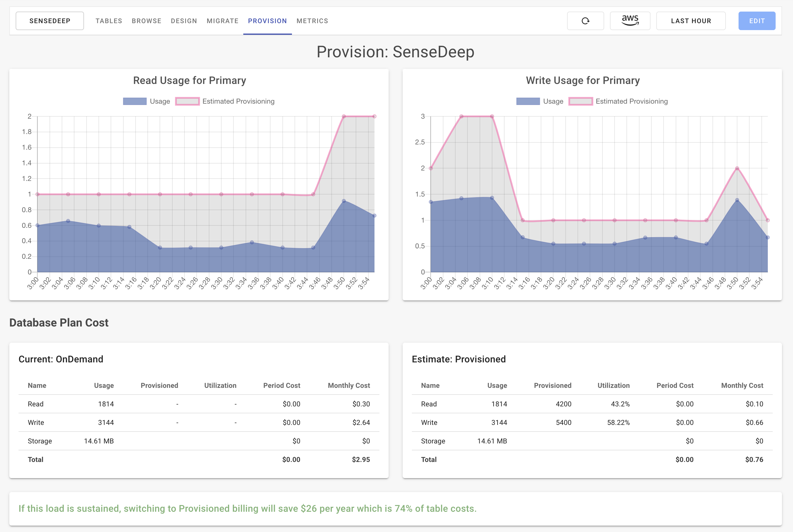Click the green savings recommendation message
This screenshot has width=793, height=532.
[247, 508]
